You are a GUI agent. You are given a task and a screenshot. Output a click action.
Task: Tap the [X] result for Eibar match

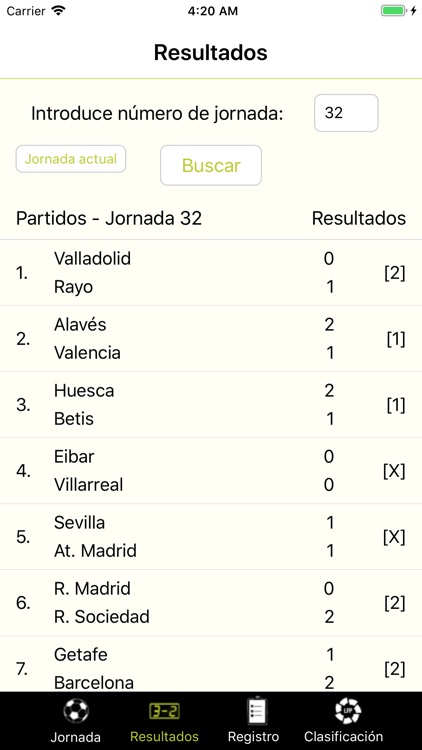(x=394, y=472)
